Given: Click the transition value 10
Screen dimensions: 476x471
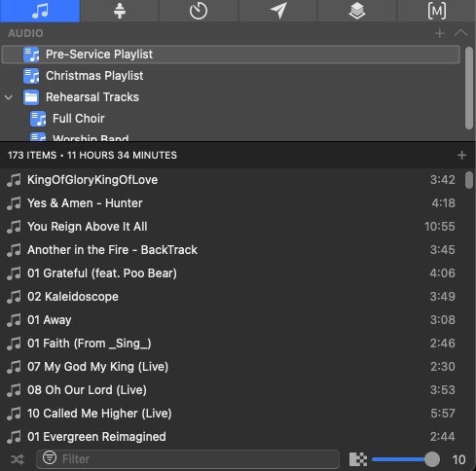Looking at the screenshot, I should 458,459.
